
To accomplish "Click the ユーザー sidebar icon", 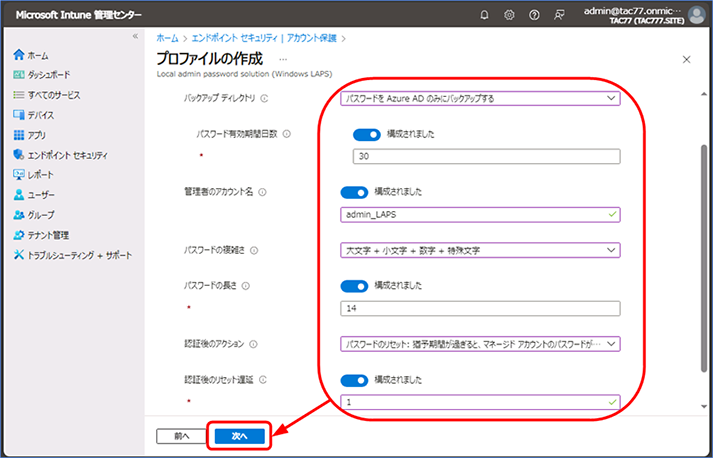I will point(19,195).
